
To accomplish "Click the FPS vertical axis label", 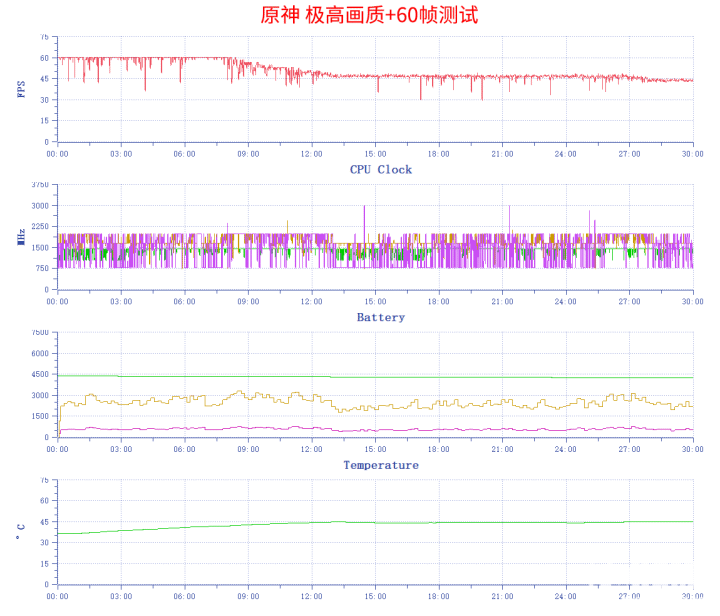I will click(x=21, y=89).
